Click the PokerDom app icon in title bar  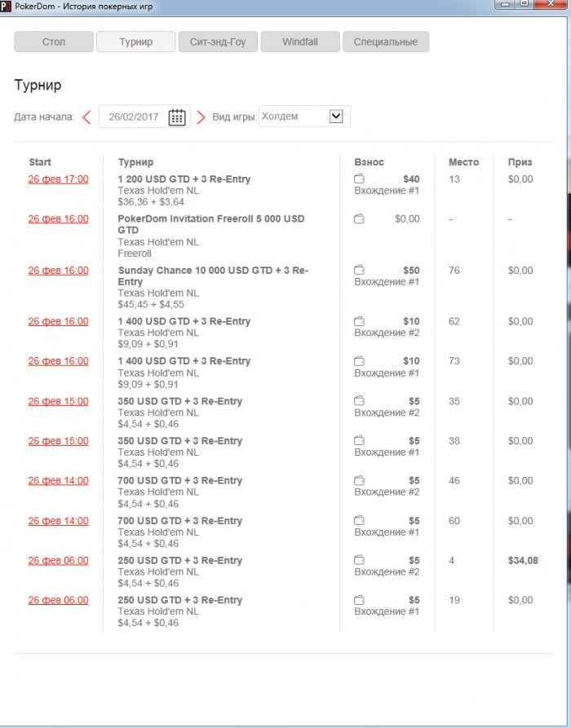6,6
